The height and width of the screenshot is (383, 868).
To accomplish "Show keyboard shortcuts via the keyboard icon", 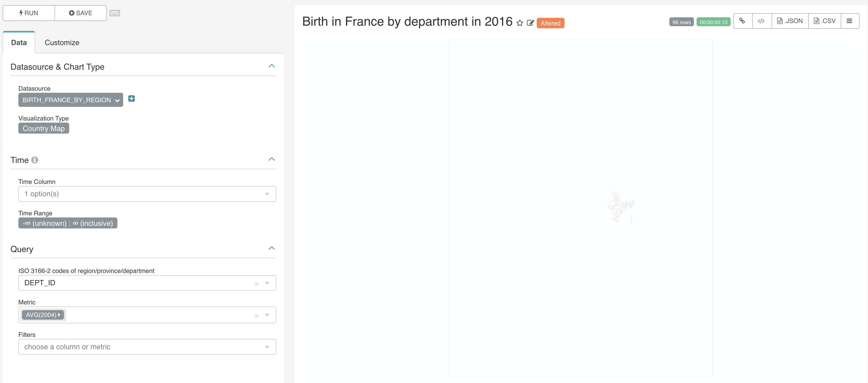I will [115, 13].
